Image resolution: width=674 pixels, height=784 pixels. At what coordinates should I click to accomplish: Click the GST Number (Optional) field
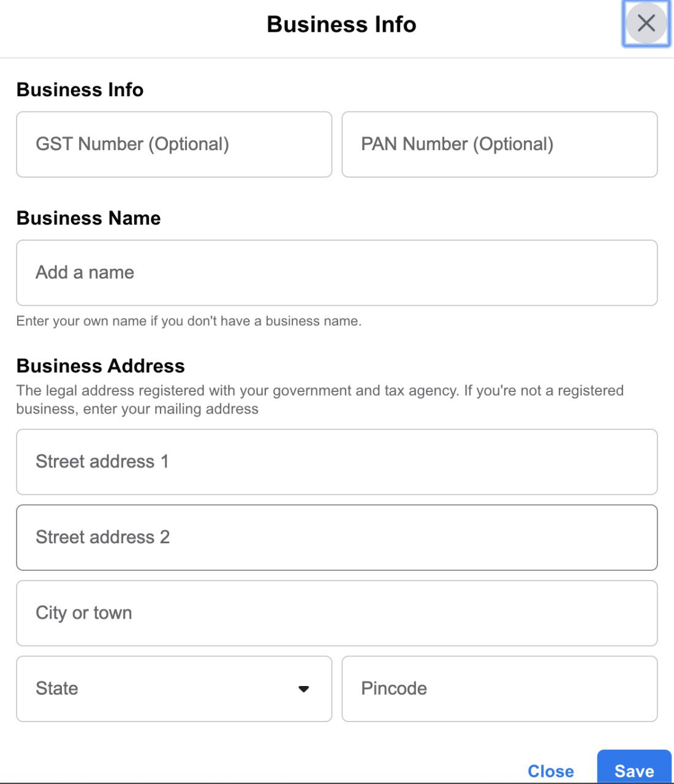pyautogui.click(x=174, y=145)
